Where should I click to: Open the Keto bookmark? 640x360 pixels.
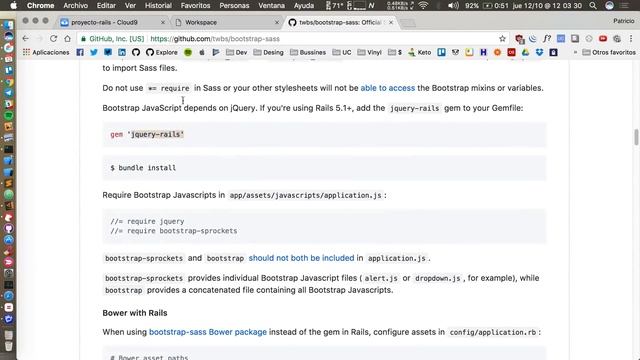pos(419,52)
